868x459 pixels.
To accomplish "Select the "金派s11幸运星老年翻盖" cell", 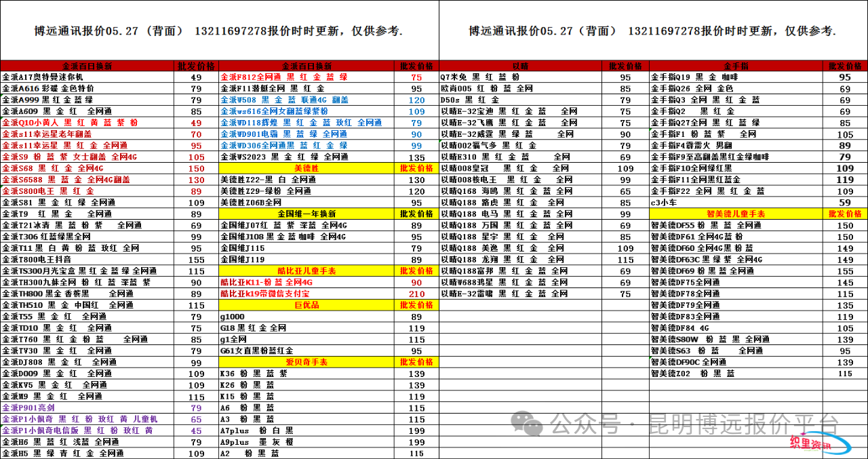I will (87, 134).
